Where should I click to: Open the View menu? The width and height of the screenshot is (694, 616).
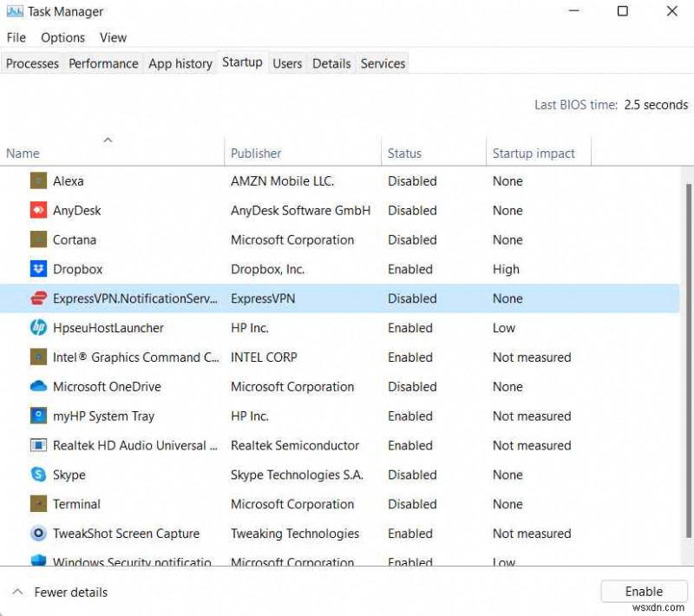[113, 37]
